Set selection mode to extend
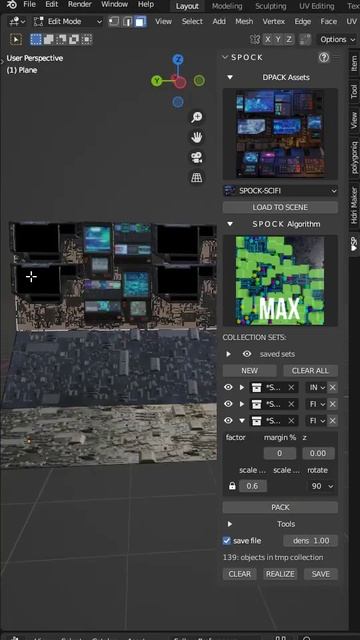This screenshot has height=640, width=360. click(49, 40)
